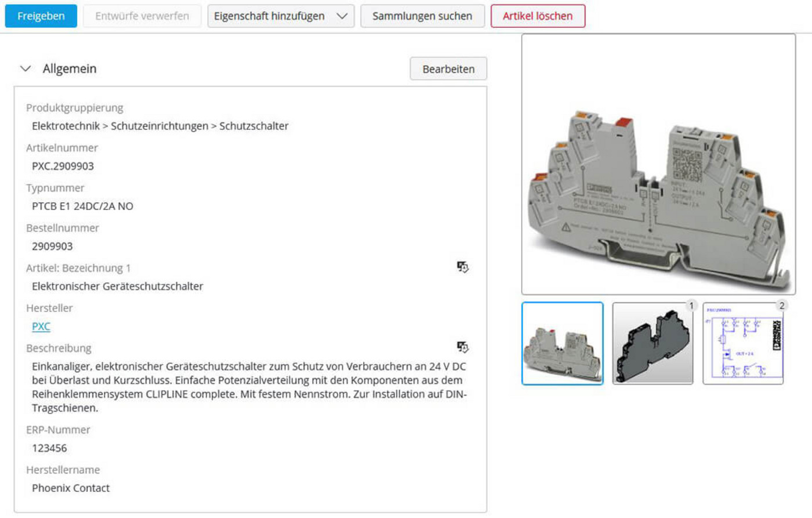
Task: Open the Eigenschaft hinzufügen dropdown
Action: 281,16
